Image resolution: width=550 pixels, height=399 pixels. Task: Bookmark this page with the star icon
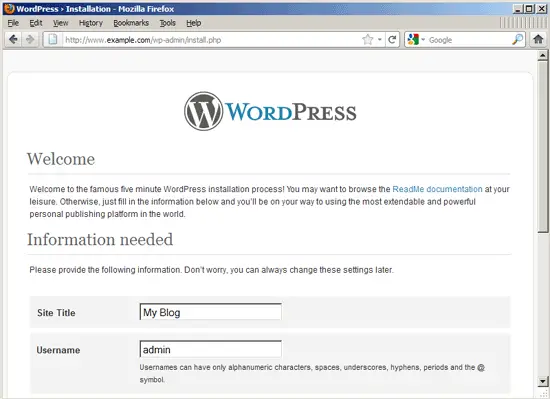367,40
